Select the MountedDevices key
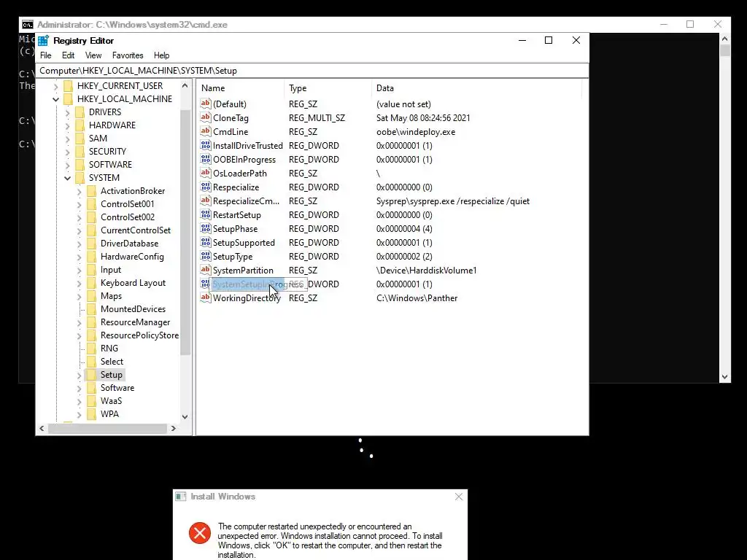Viewport: 747px width, 560px height. coord(133,309)
